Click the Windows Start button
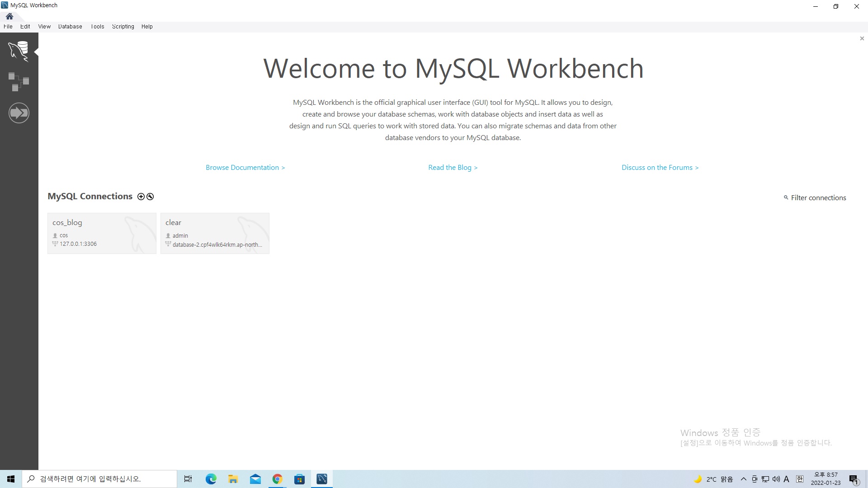This screenshot has width=868, height=488. (x=11, y=479)
